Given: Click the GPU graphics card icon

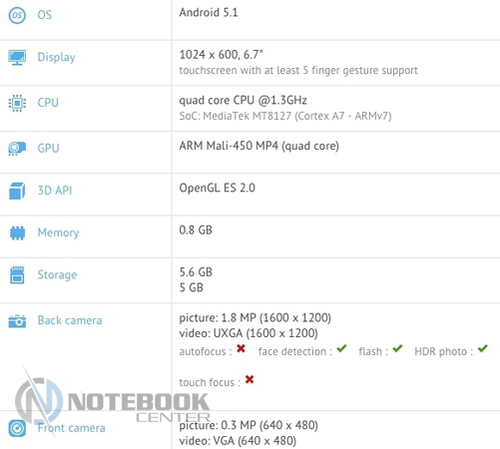Looking at the screenshot, I should [x=17, y=149].
